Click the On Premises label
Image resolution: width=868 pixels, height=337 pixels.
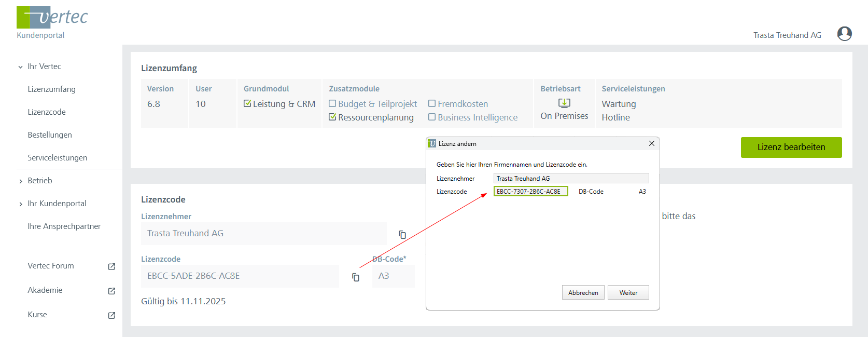(x=564, y=116)
